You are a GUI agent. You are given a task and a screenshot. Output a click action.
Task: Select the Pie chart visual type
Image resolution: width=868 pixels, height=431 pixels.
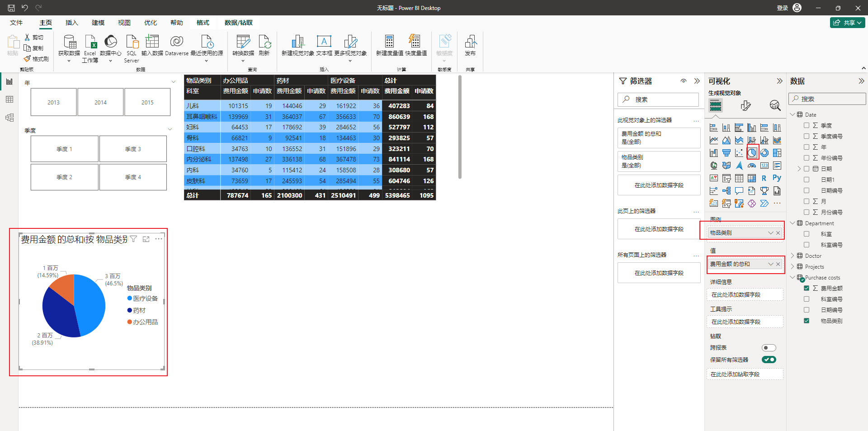coord(752,153)
